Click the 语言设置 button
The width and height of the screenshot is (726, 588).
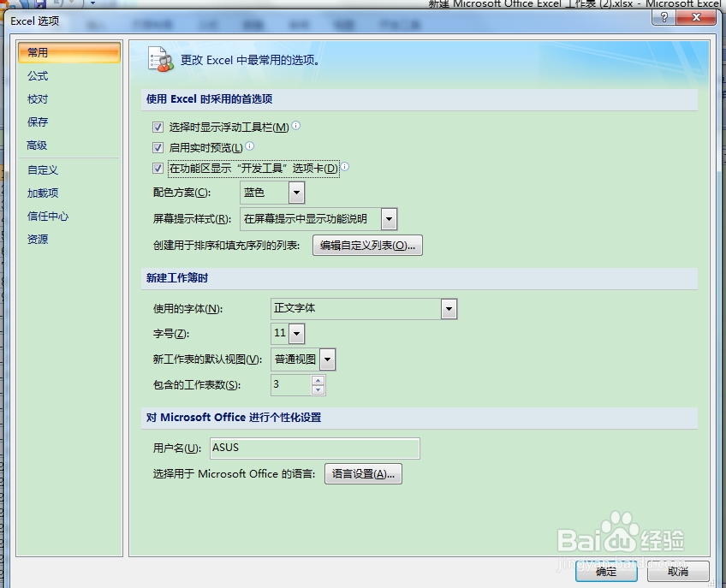tap(364, 474)
